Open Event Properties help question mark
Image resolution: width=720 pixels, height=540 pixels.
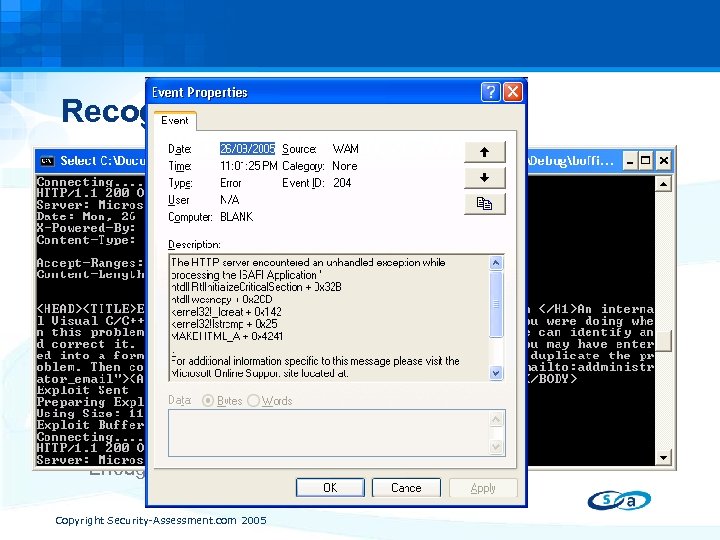[x=490, y=92]
